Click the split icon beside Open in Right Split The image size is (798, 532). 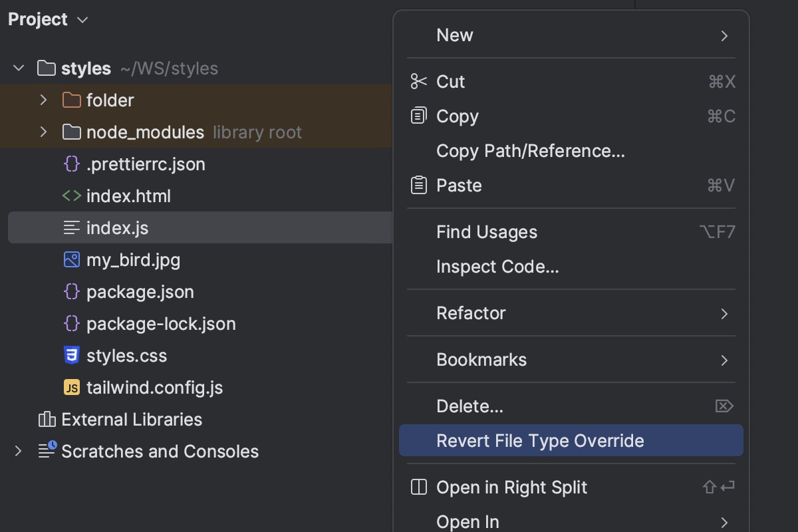pos(418,487)
